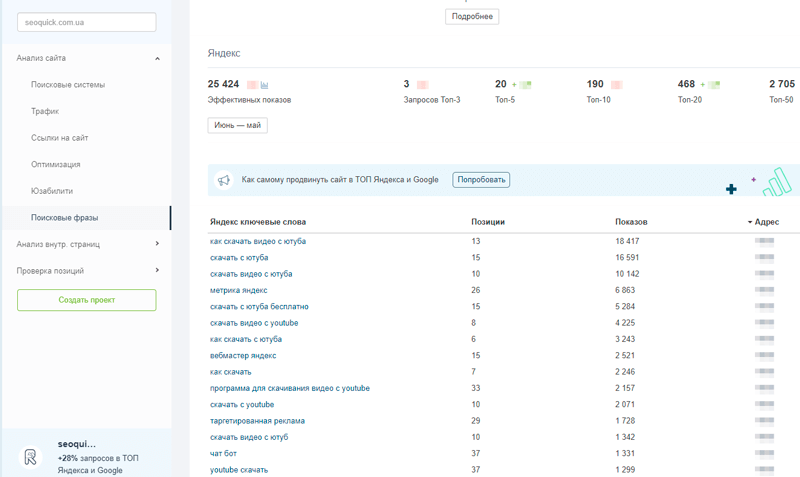Open the keyword как скачать с ютуба
800x477 pixels.
245,339
